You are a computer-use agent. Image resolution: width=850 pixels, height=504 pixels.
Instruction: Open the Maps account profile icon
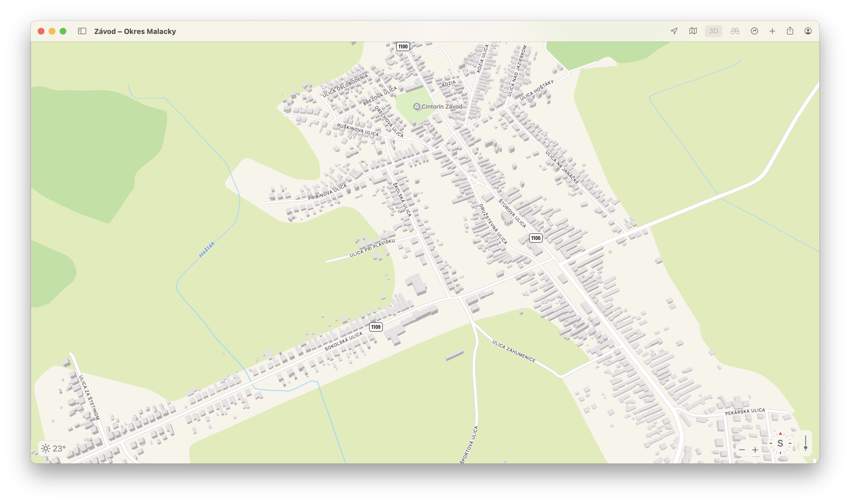(809, 31)
